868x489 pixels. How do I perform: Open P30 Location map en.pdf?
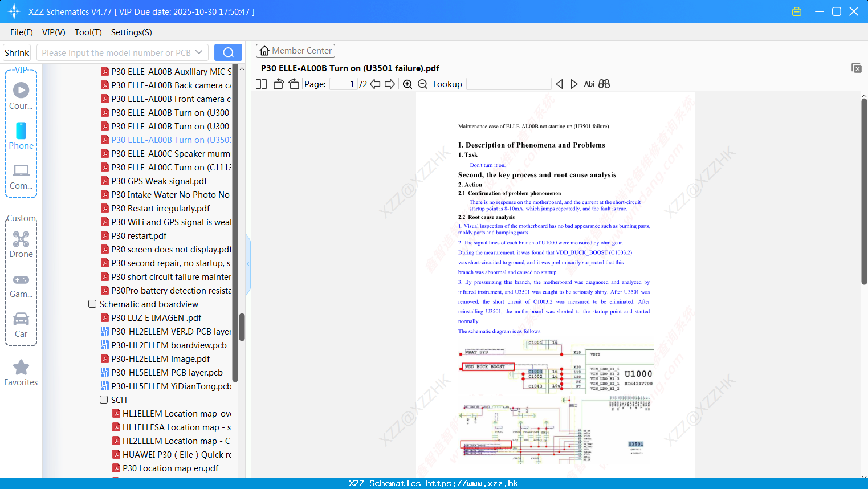click(165, 468)
